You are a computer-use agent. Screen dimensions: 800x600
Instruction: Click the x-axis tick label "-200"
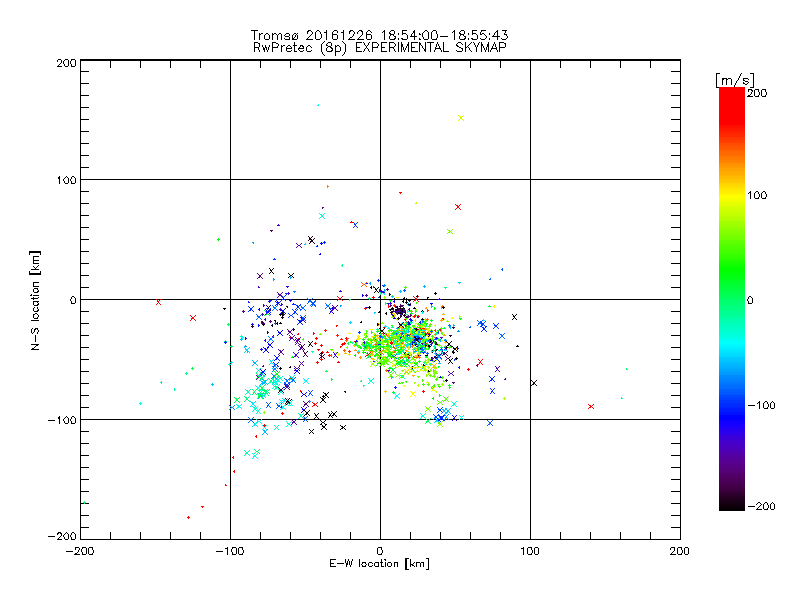pos(80,551)
